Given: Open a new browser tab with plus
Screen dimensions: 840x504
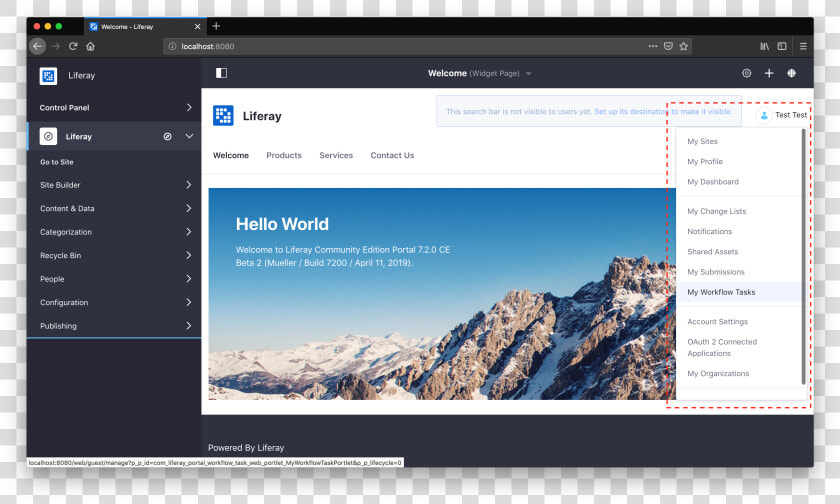Looking at the screenshot, I should click(216, 26).
